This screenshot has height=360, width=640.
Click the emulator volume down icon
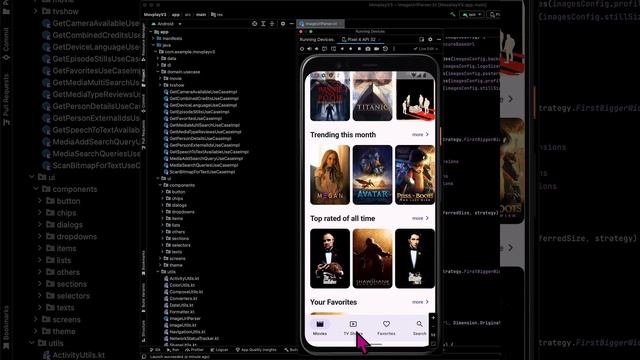click(x=316, y=49)
